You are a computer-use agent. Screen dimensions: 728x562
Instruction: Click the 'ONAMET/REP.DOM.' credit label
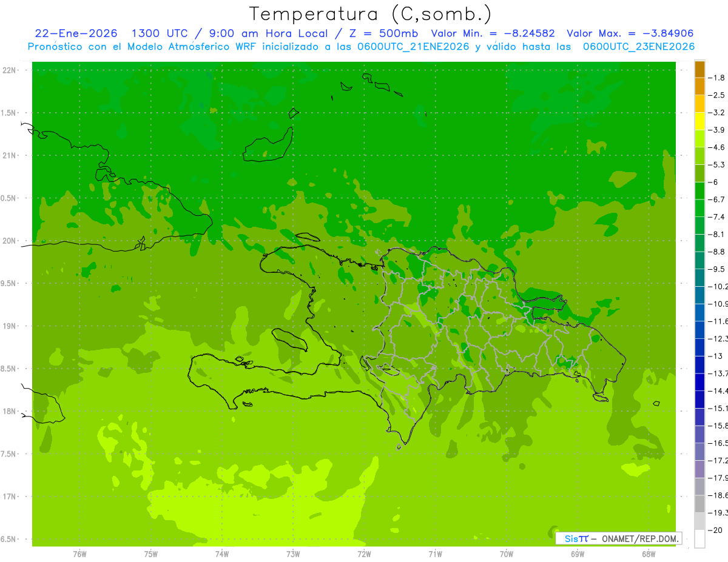pyautogui.click(x=640, y=538)
